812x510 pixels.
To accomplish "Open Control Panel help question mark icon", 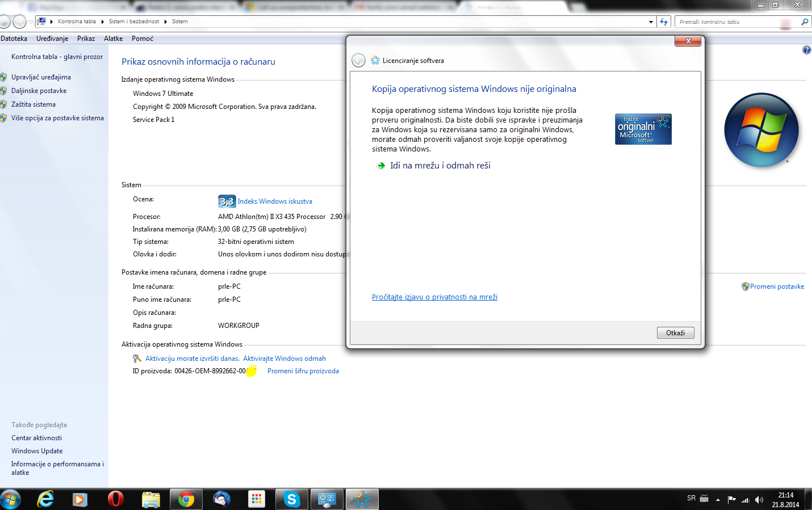I will [x=807, y=50].
